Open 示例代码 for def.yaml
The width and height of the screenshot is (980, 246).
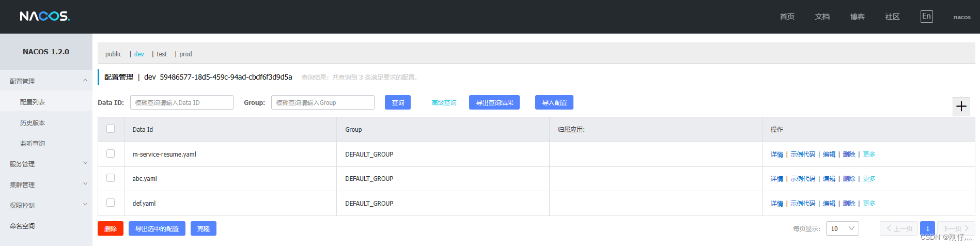803,204
